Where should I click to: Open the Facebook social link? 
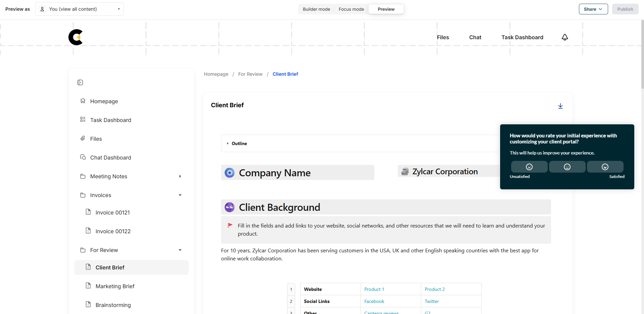[x=374, y=301]
